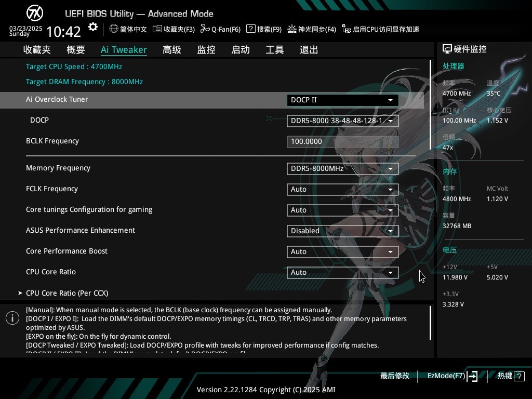Click the 处理器 section heading
This screenshot has height=399, width=532.
coord(453,66)
